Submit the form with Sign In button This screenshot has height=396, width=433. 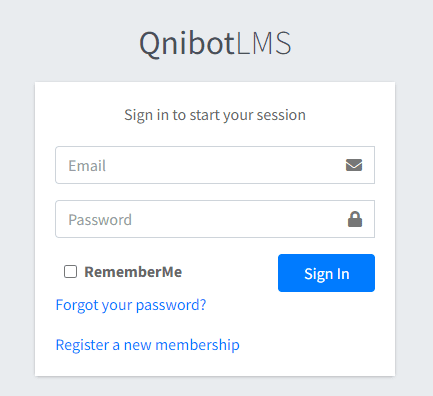coord(326,273)
